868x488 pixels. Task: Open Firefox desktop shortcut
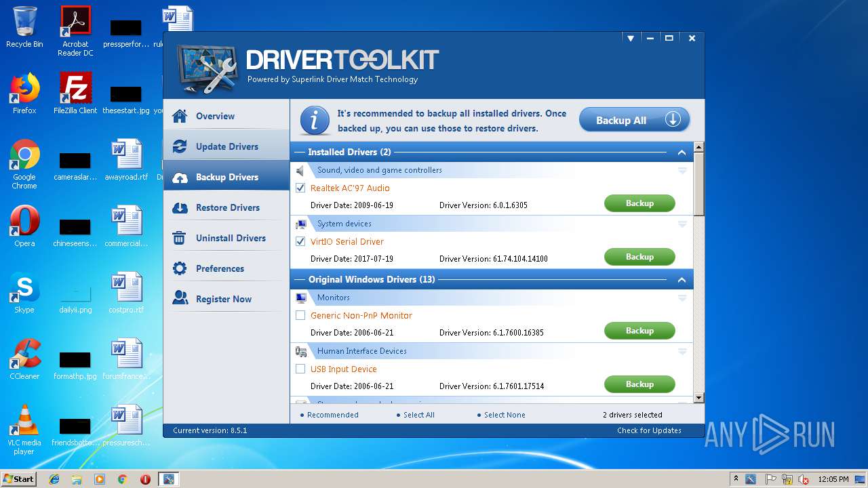[x=24, y=94]
